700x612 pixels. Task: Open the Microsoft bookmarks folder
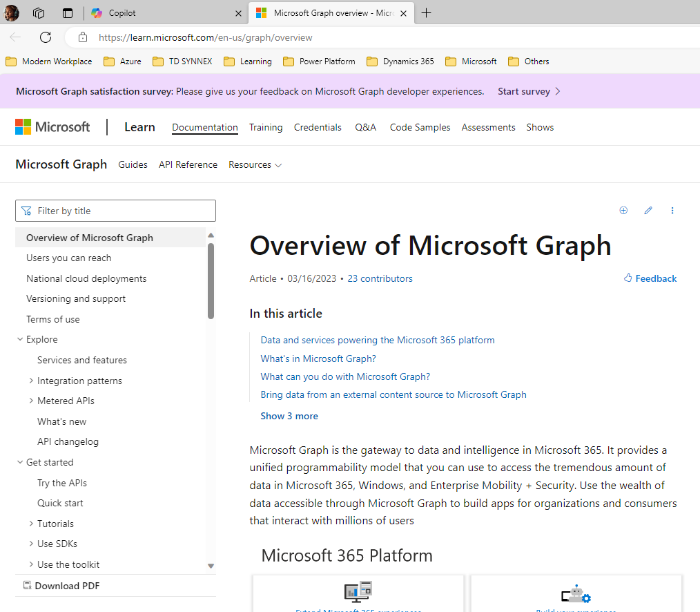point(471,61)
